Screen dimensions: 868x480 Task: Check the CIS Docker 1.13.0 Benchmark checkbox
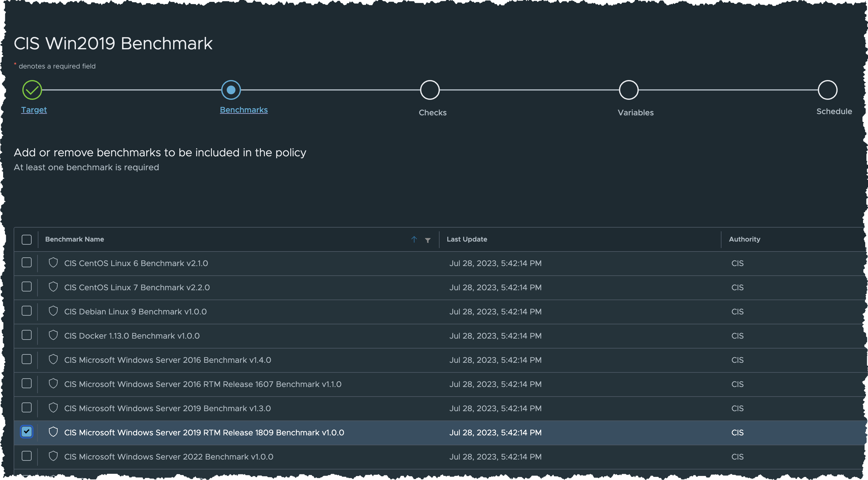click(x=27, y=335)
